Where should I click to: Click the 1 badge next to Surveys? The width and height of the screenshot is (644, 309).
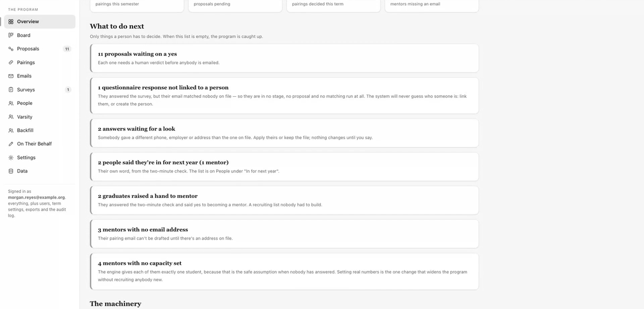click(x=68, y=90)
